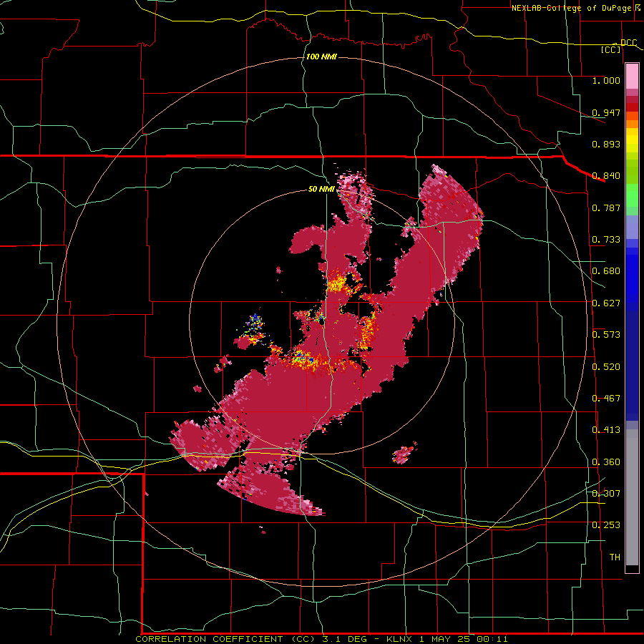Pick the gray lower color bar segment

[632, 497]
